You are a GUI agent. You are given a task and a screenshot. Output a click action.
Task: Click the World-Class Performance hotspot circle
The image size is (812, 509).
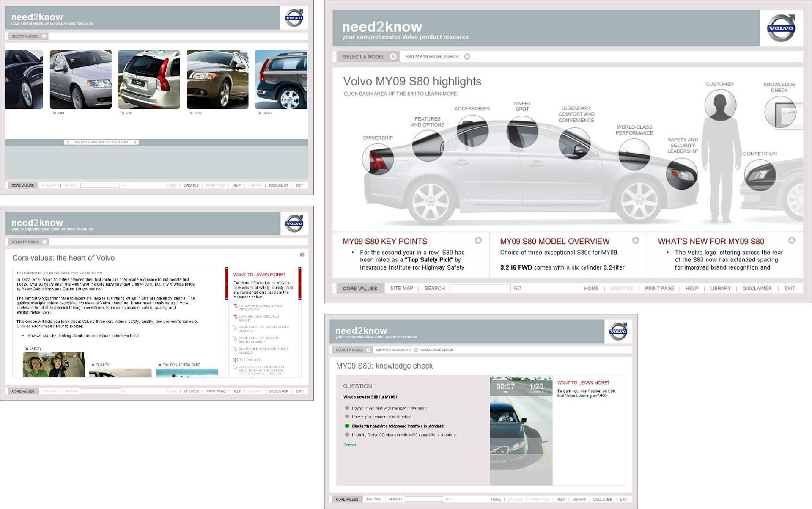(x=634, y=154)
